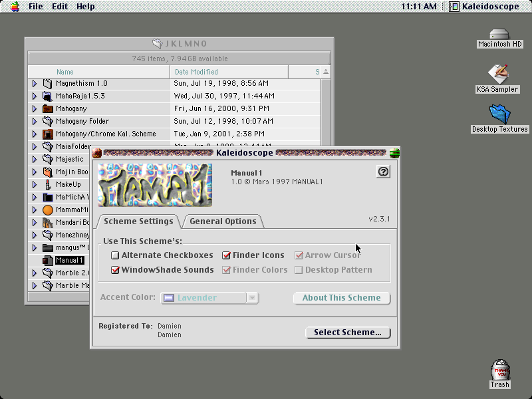
Task: Click the JKLMNO window title bar
Action: coord(179,44)
